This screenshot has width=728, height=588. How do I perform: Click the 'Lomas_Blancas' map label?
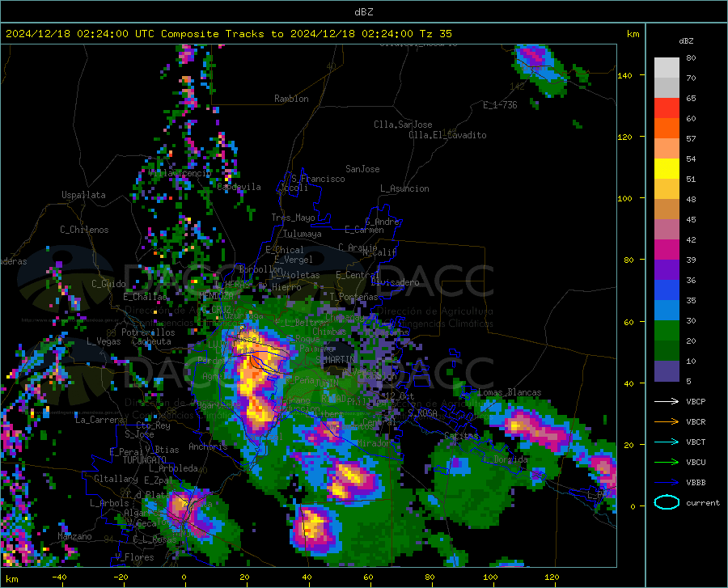(x=510, y=392)
